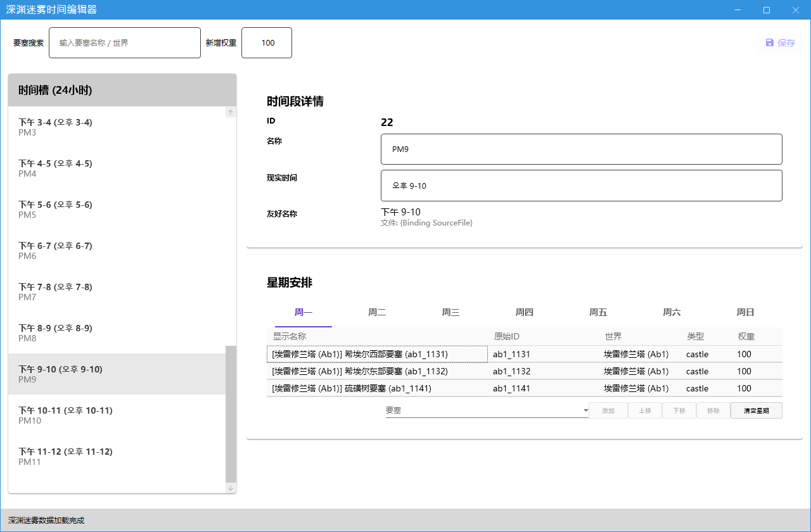
Task: Click the 显示名称 column header
Action: pyautogui.click(x=377, y=336)
